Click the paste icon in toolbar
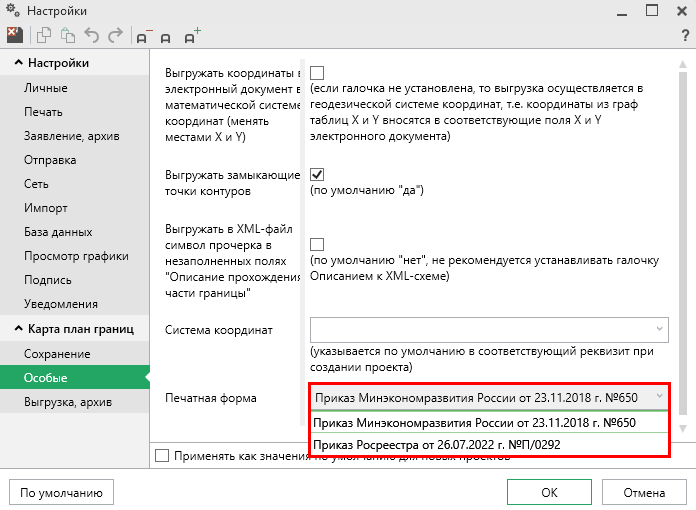 click(x=68, y=36)
